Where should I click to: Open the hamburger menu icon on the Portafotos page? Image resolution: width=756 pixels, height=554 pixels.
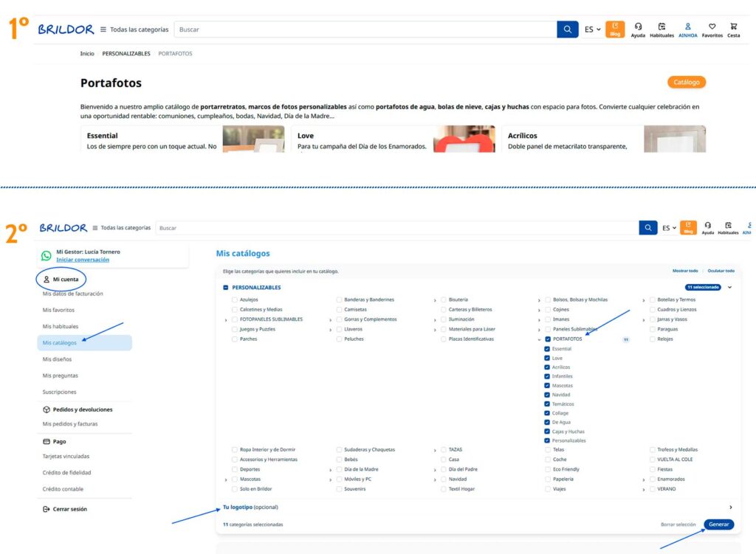click(103, 30)
